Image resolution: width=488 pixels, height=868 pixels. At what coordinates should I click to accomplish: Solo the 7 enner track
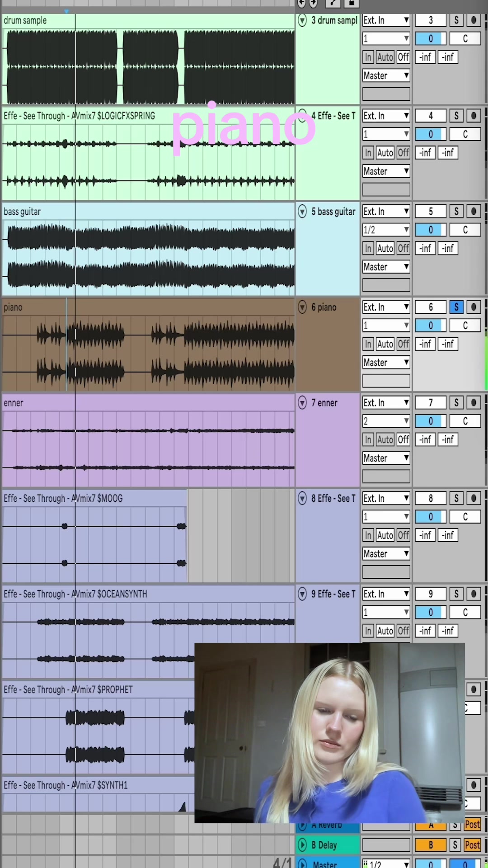pyautogui.click(x=456, y=402)
